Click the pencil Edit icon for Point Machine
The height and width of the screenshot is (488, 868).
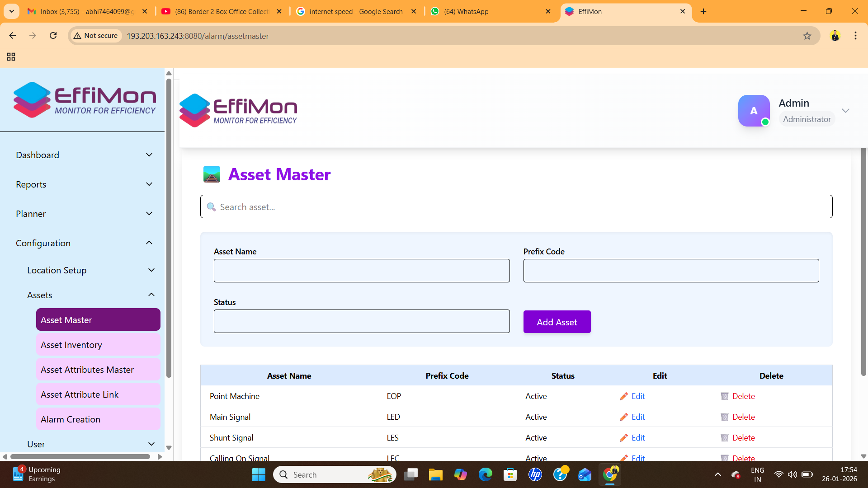point(624,396)
